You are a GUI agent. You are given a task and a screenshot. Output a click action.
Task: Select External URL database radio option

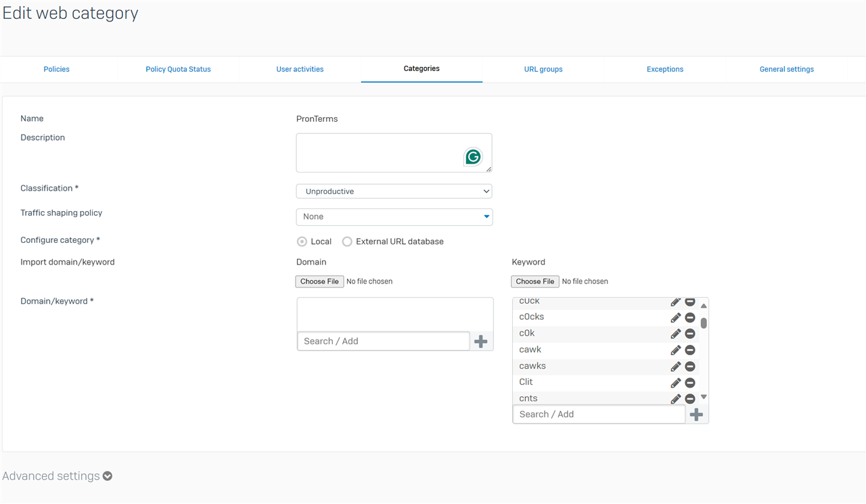click(x=347, y=242)
